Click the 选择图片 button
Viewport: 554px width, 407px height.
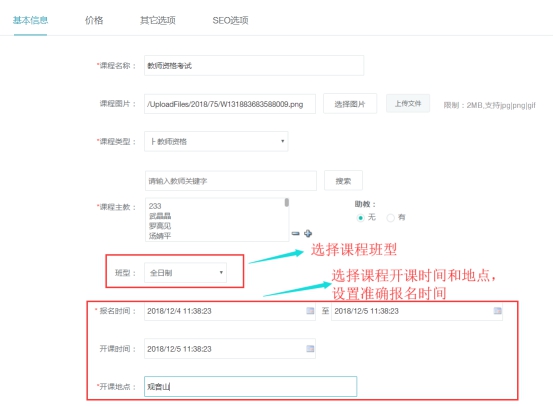tap(350, 104)
